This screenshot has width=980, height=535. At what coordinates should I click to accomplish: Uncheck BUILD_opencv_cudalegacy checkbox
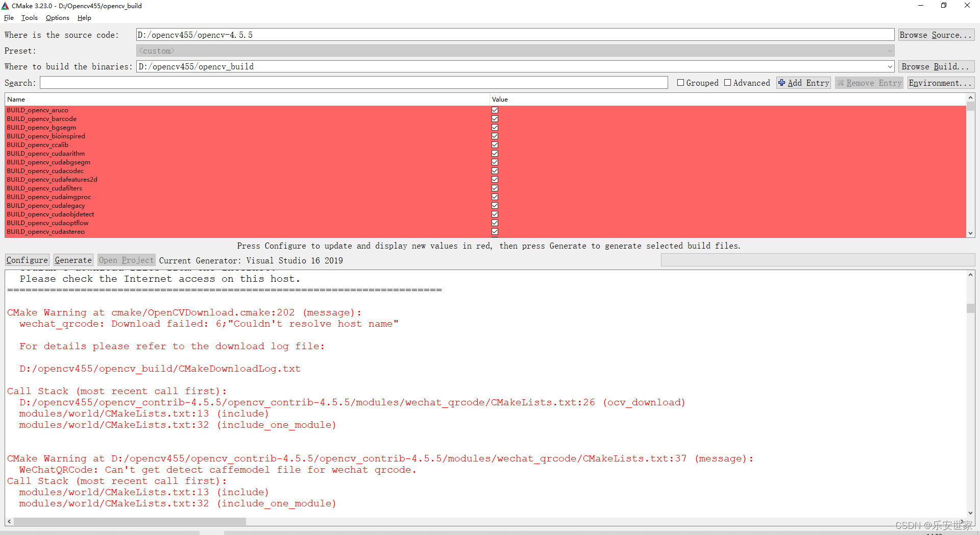pos(495,206)
